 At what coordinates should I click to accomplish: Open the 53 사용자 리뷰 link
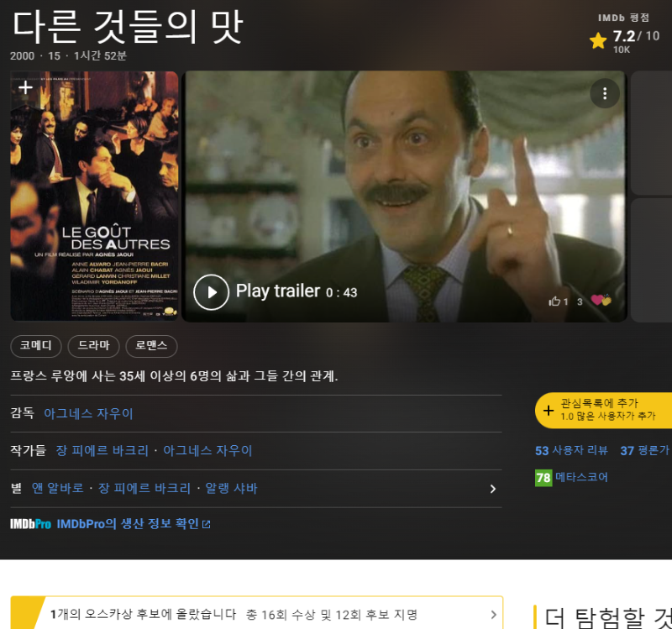pos(571,451)
